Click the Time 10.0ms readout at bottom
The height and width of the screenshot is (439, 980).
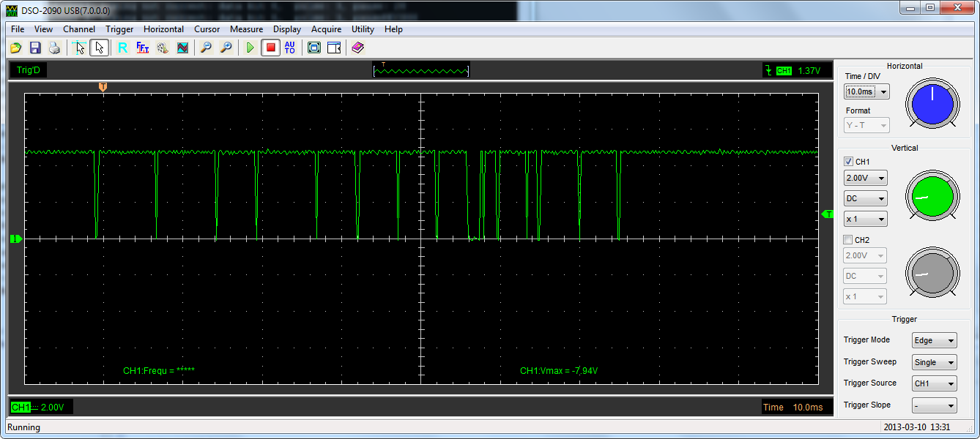click(x=797, y=407)
